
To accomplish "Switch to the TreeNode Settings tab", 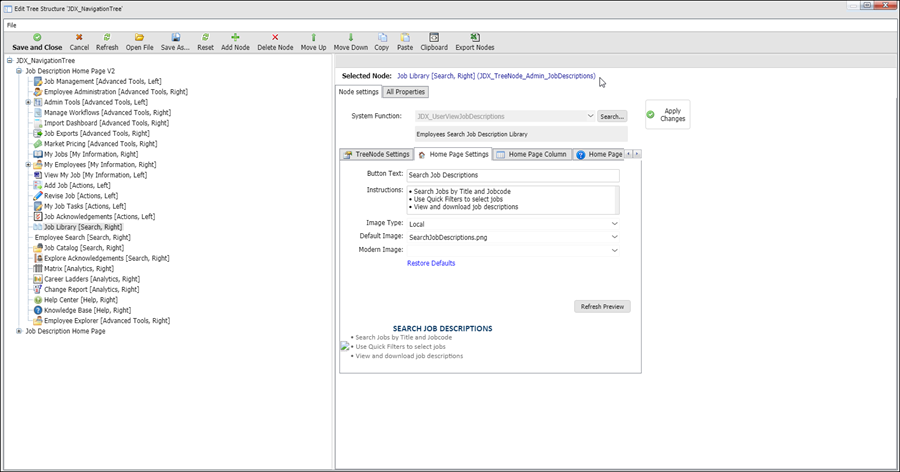I will pos(376,154).
